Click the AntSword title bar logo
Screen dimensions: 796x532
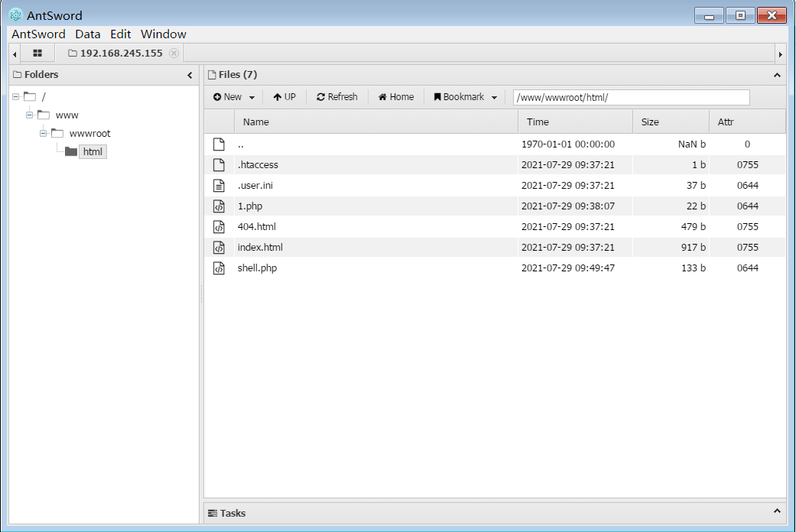[16, 15]
